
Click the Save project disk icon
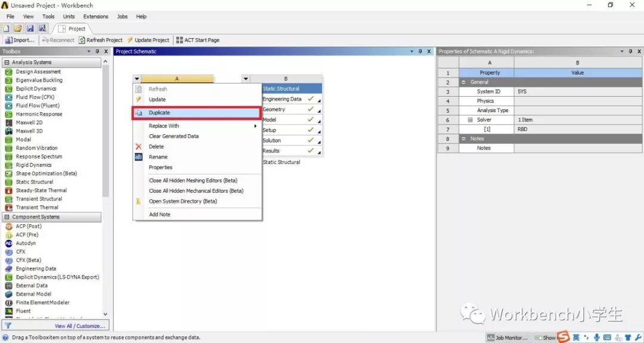(x=30, y=29)
